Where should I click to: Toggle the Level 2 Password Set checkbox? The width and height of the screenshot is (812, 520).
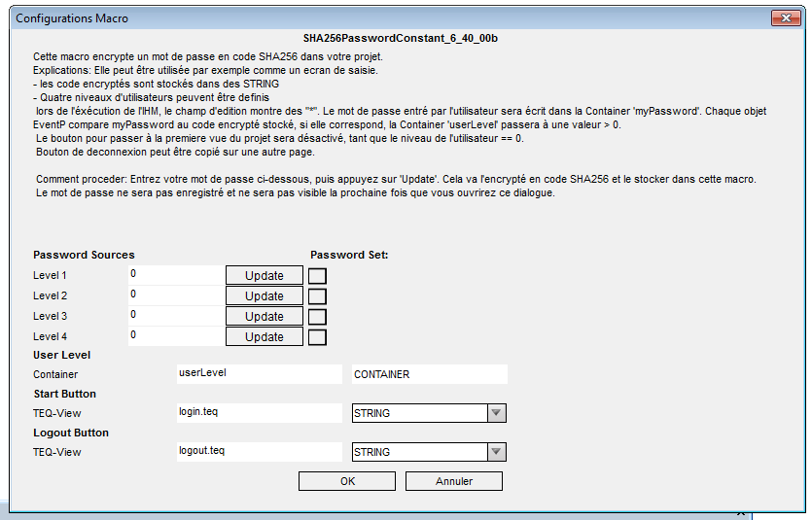(317, 296)
